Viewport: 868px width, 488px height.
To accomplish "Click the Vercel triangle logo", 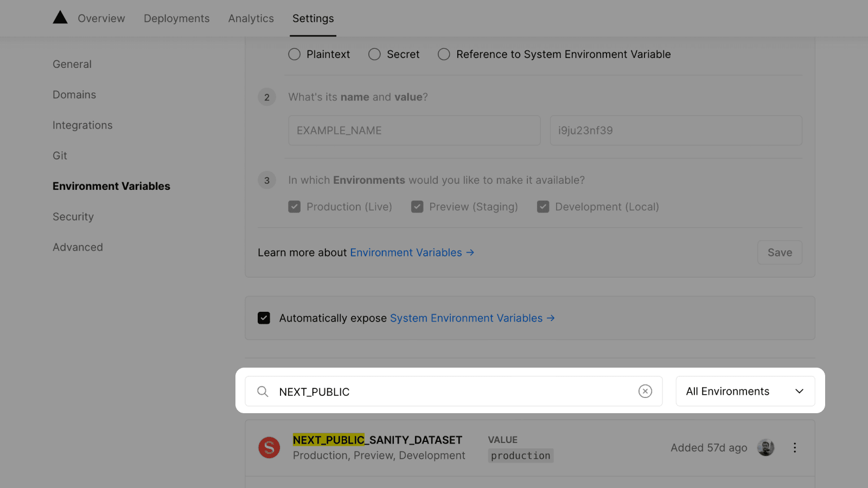I will click(60, 18).
